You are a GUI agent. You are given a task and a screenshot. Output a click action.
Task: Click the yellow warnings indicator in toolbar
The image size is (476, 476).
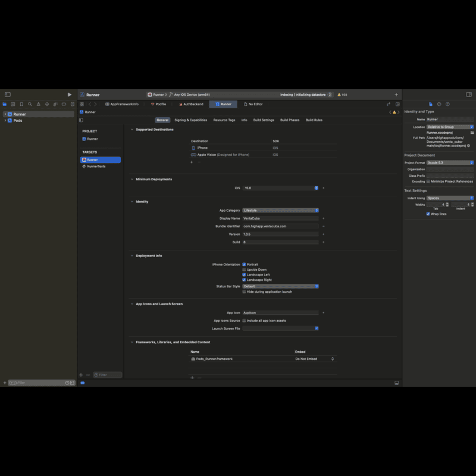tap(342, 95)
